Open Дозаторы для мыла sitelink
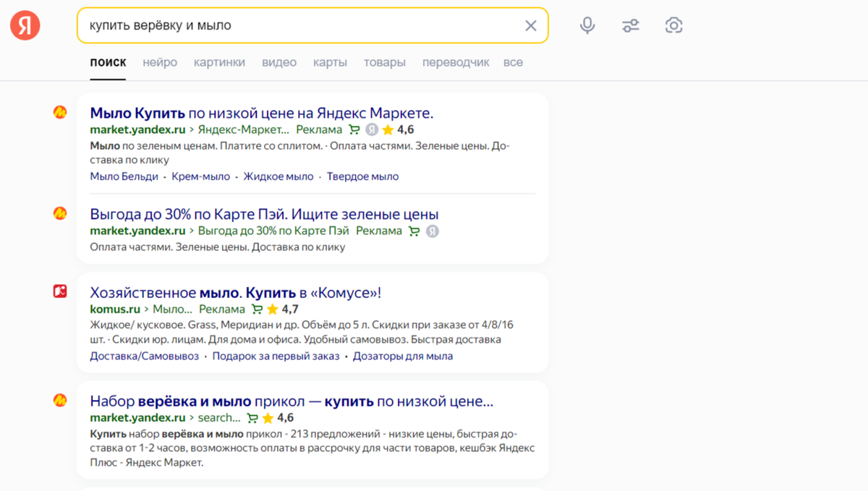 [403, 356]
